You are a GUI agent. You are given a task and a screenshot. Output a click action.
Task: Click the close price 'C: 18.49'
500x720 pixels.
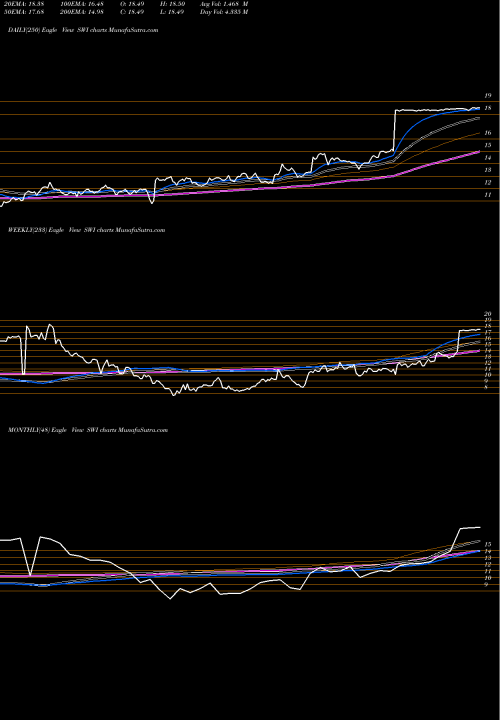133,12
